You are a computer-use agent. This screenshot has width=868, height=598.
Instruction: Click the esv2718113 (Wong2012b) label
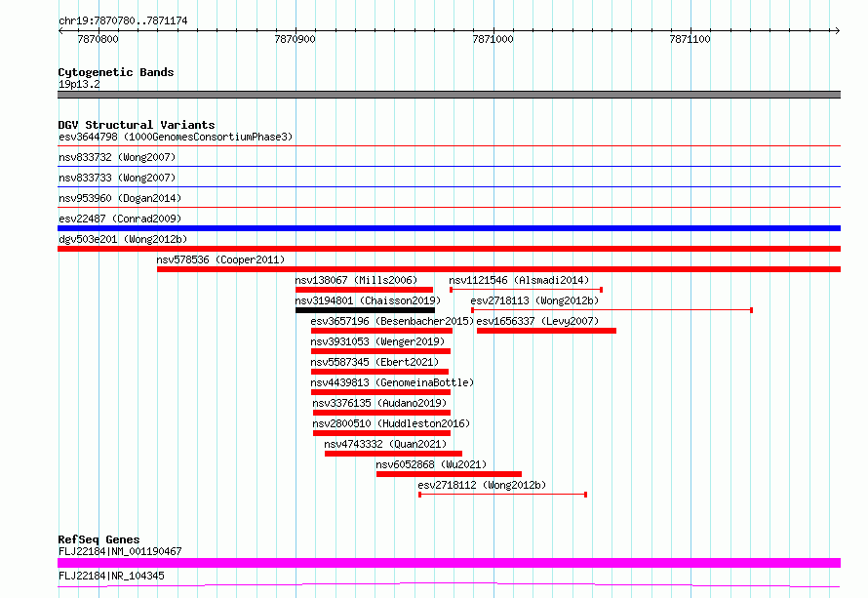click(534, 300)
